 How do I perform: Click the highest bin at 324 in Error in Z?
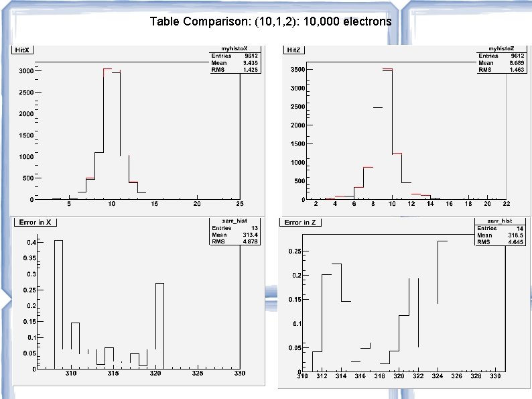[442, 272]
